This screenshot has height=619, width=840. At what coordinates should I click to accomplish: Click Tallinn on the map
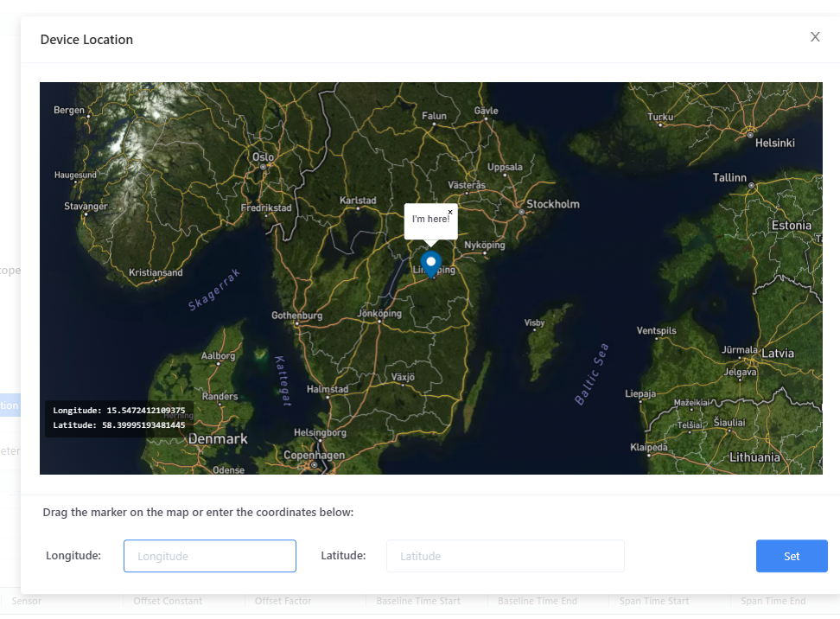[729, 177]
